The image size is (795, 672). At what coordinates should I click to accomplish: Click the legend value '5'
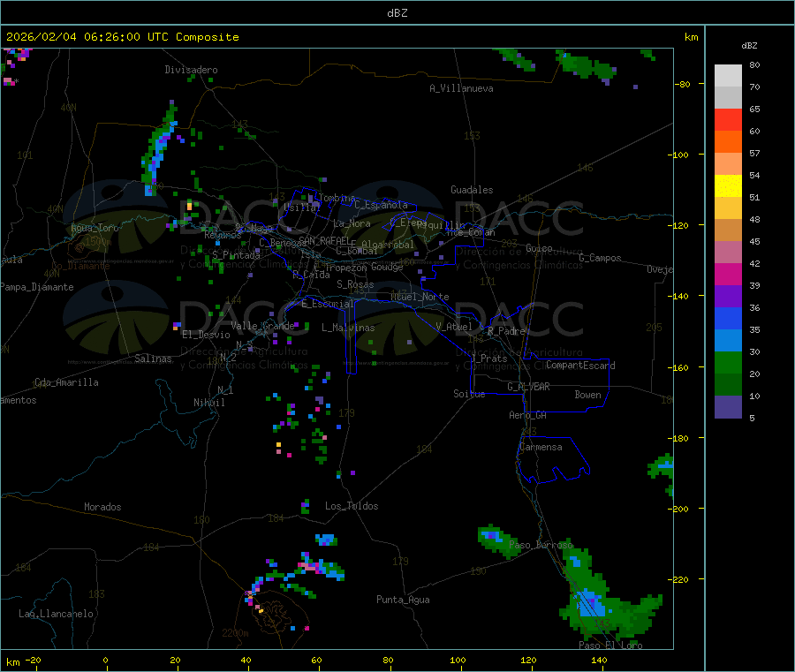coord(752,418)
